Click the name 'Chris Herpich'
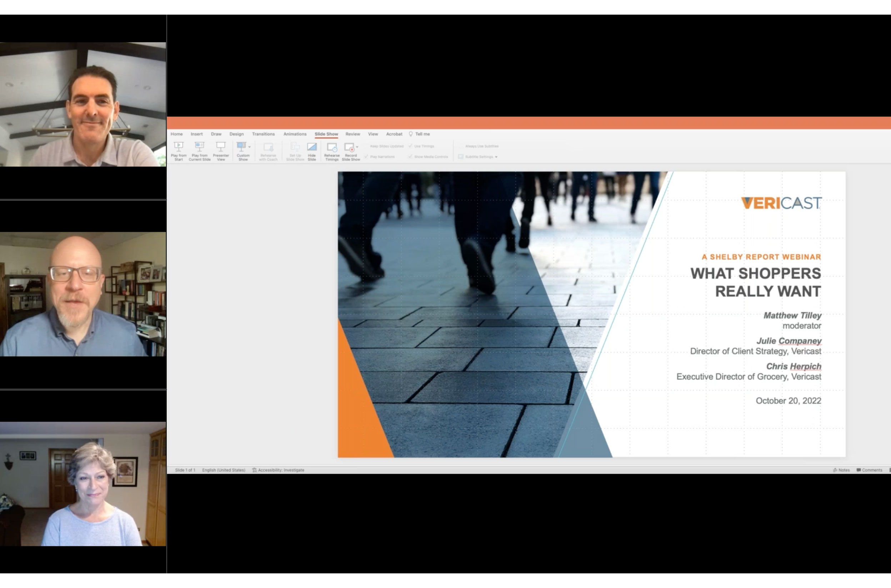 coord(794,366)
